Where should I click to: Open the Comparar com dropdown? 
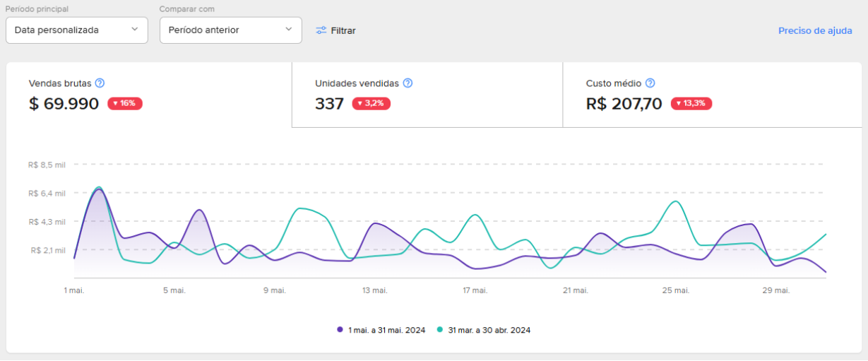(x=231, y=30)
